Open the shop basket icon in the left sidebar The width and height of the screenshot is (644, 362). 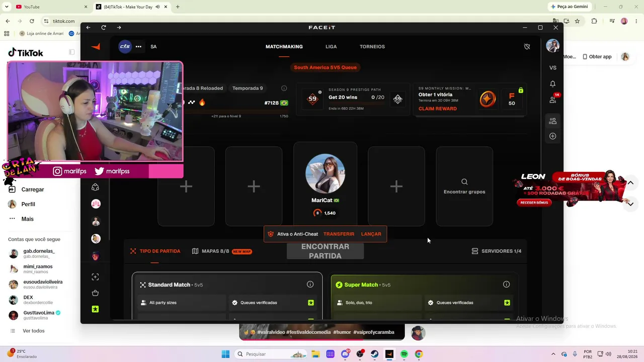coord(96,293)
